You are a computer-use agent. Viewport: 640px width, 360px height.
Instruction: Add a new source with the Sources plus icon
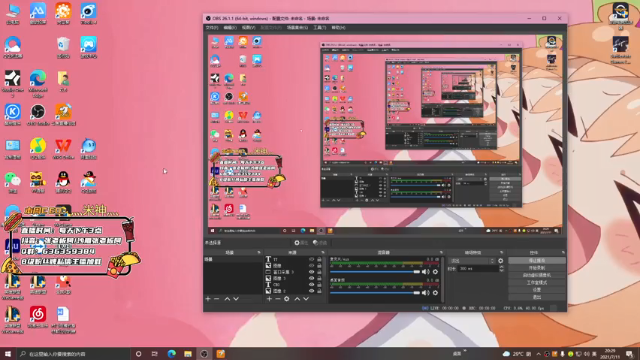[x=269, y=299]
